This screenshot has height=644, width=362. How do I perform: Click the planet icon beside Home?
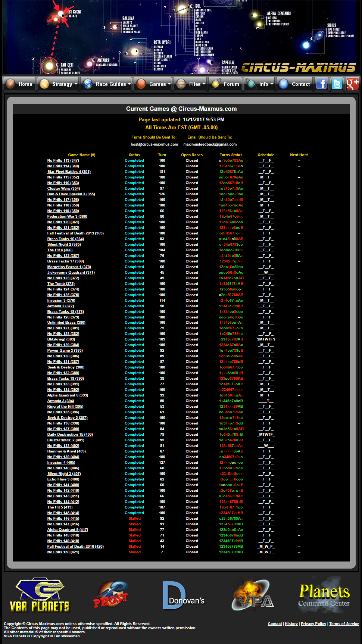tap(10, 84)
